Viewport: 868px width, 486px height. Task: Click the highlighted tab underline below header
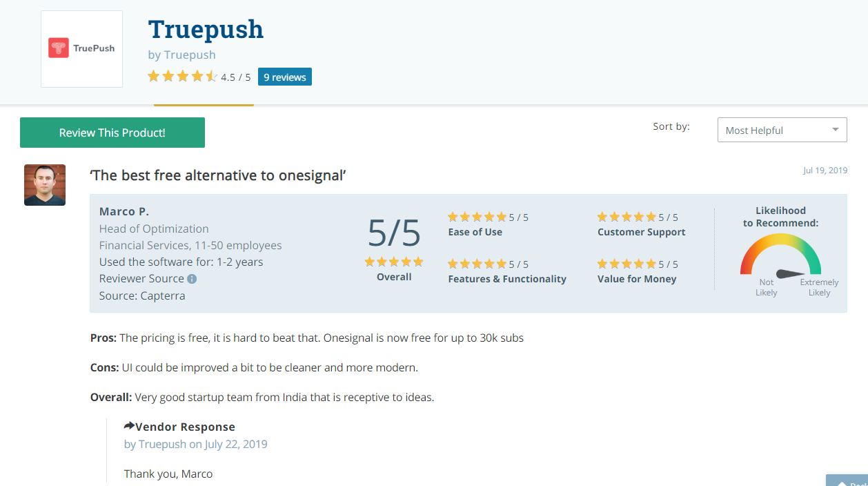point(204,105)
